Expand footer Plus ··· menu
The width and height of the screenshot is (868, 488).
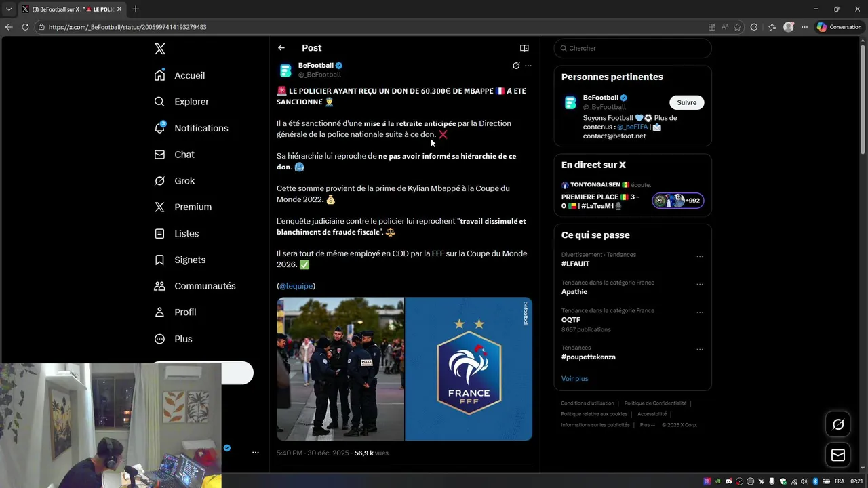coord(647,425)
